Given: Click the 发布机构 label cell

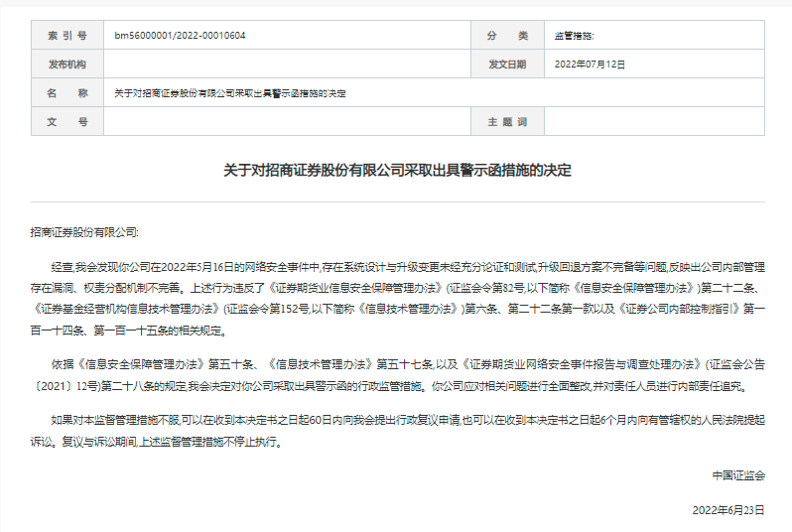Looking at the screenshot, I should click(67, 65).
